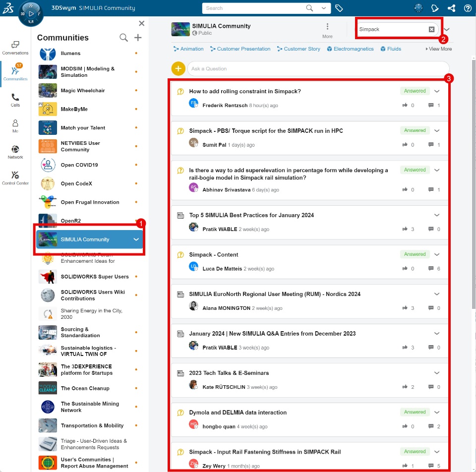476x472 pixels.
Task: Like the '2023 Tech Talks & E-Seminars' post
Action: coord(405,387)
